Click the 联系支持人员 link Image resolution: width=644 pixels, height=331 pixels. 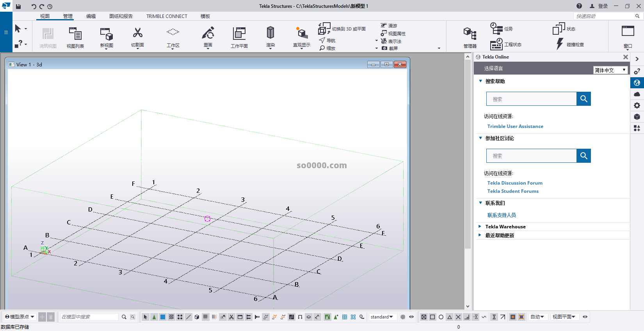tap(502, 215)
